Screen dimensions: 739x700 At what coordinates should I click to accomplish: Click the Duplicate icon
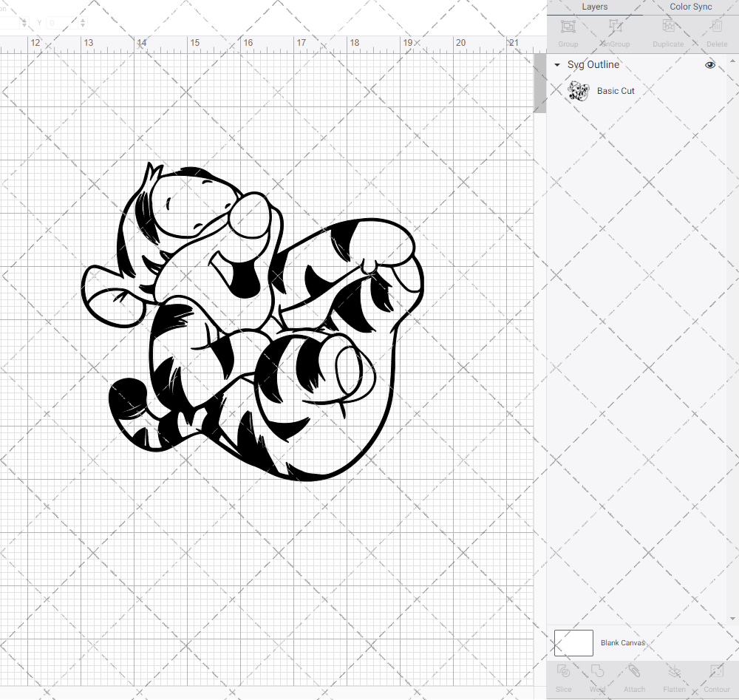point(668,27)
